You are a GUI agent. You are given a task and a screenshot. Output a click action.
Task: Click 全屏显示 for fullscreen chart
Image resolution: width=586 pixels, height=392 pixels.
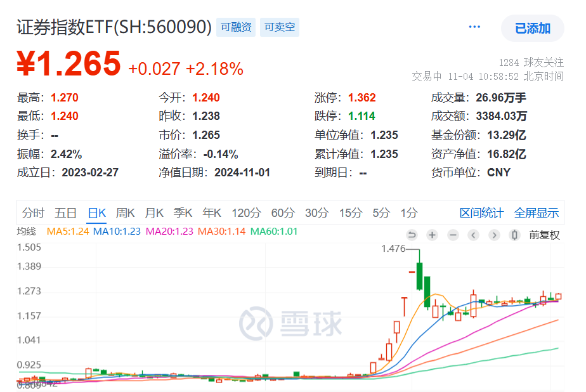536,213
